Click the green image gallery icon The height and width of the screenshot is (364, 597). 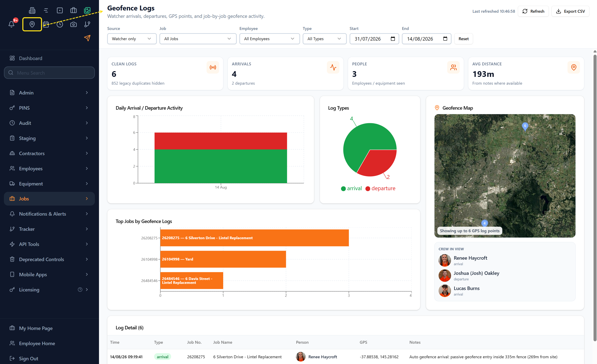(x=87, y=10)
